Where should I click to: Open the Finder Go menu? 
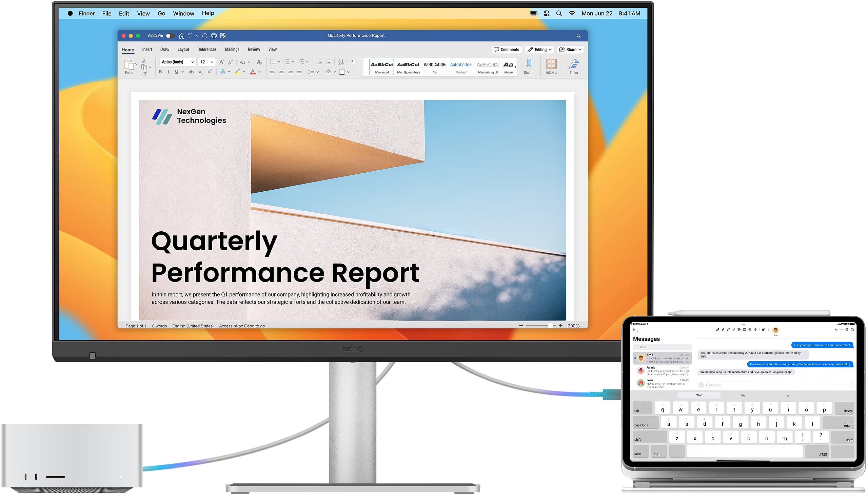161,13
